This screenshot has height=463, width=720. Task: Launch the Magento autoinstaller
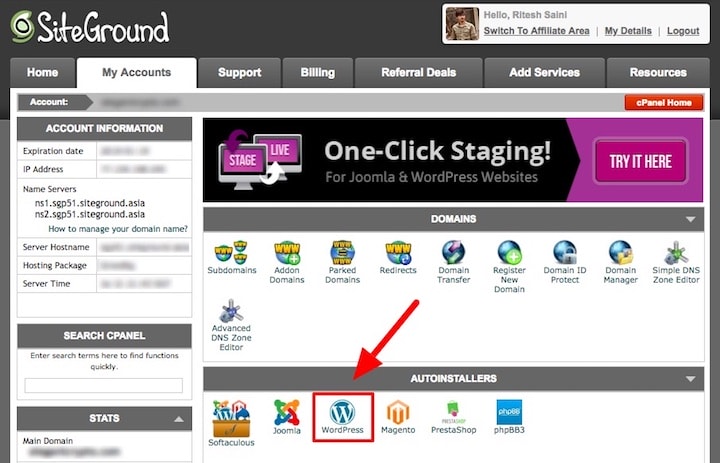pos(398,417)
